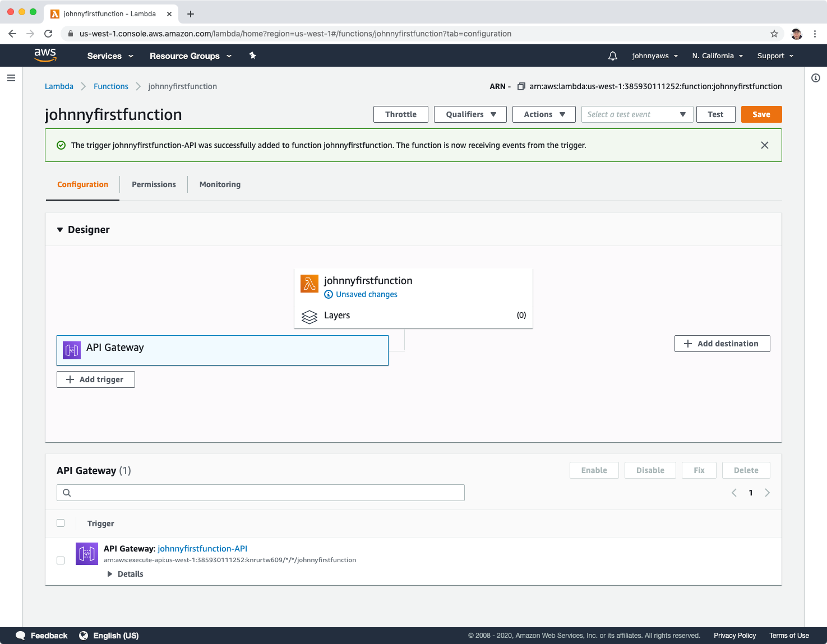Click the Chrome profile avatar

797,34
